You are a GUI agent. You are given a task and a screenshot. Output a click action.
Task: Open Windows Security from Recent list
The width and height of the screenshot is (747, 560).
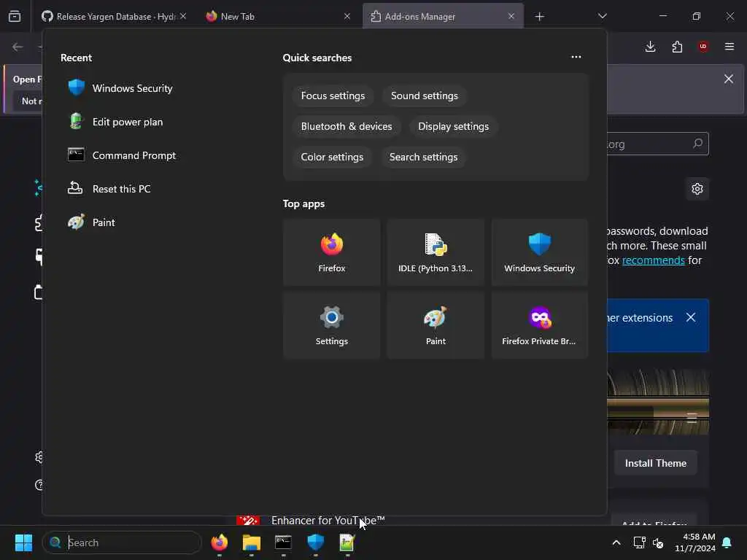tap(120, 88)
